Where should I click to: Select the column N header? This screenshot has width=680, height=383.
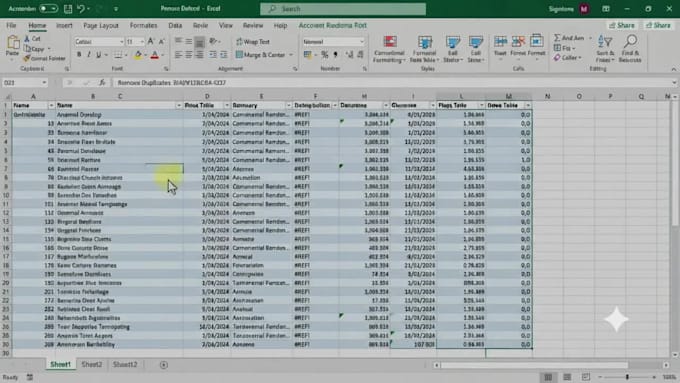click(x=547, y=96)
